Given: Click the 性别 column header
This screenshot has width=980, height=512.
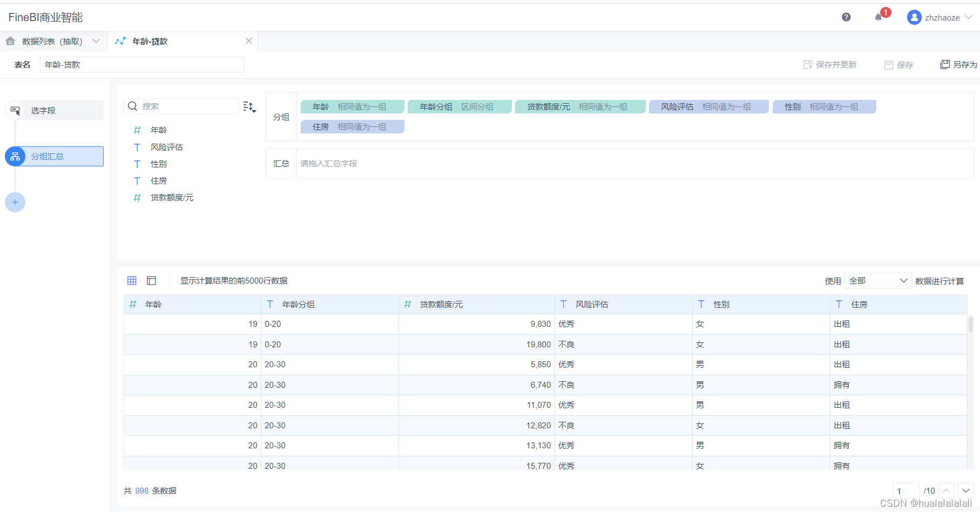Looking at the screenshot, I should click(761, 305).
